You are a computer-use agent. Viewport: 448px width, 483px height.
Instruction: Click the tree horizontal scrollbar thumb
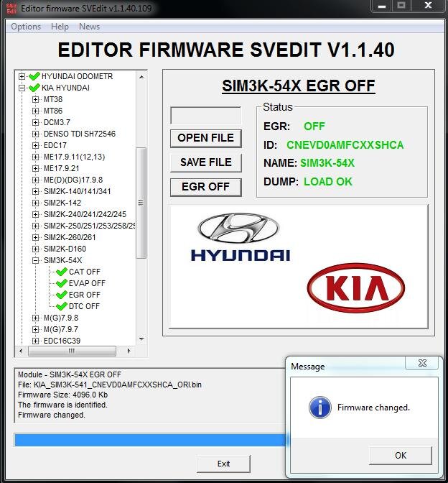pos(72,351)
